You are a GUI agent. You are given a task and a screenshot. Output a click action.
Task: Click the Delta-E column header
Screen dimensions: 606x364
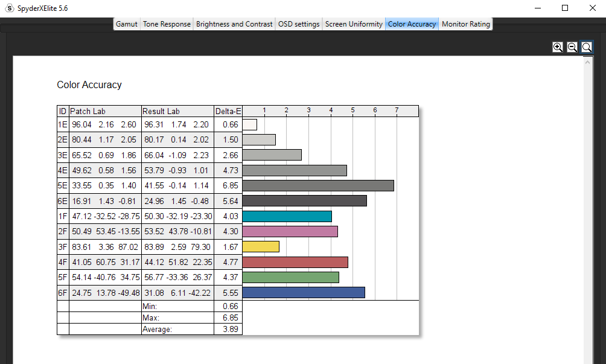[228, 111]
